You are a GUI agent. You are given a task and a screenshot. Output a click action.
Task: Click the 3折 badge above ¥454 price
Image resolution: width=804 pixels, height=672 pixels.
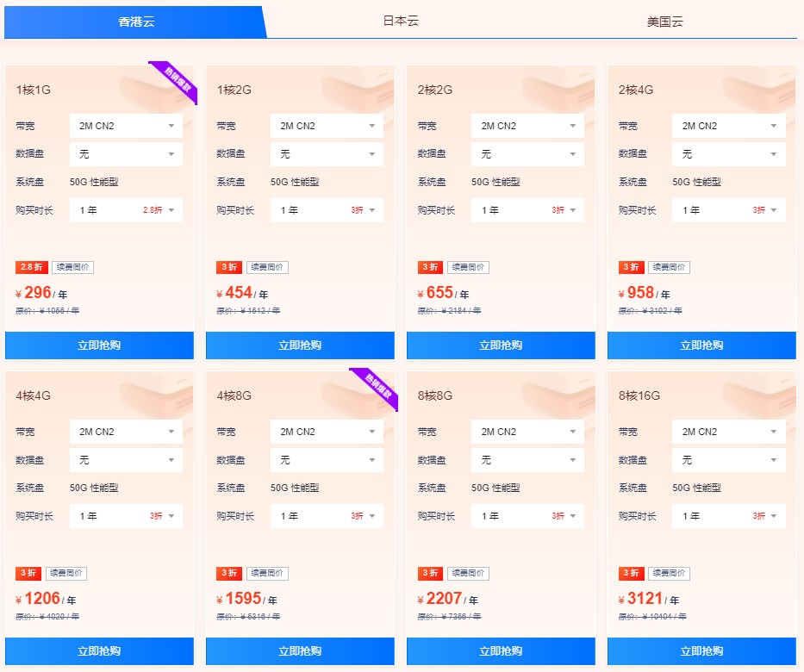click(x=229, y=267)
